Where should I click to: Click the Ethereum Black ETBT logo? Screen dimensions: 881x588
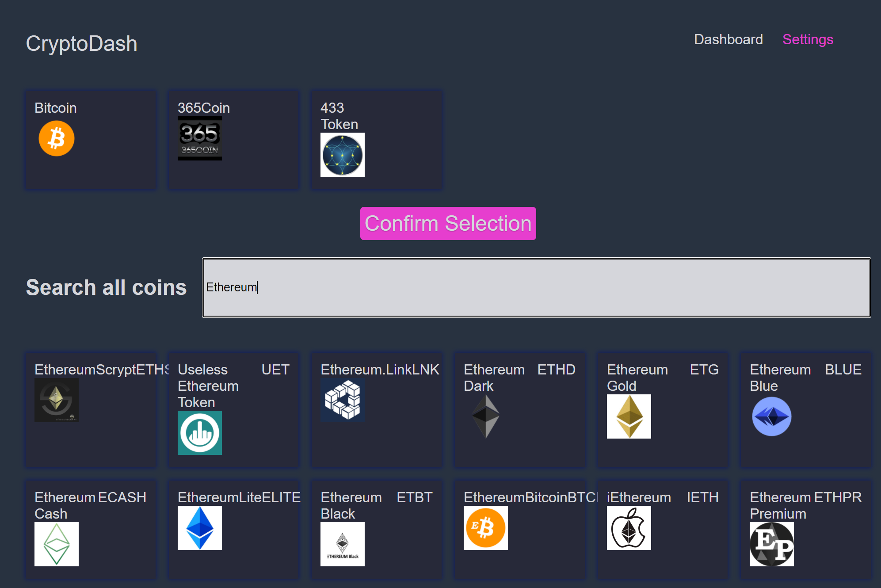(x=343, y=544)
